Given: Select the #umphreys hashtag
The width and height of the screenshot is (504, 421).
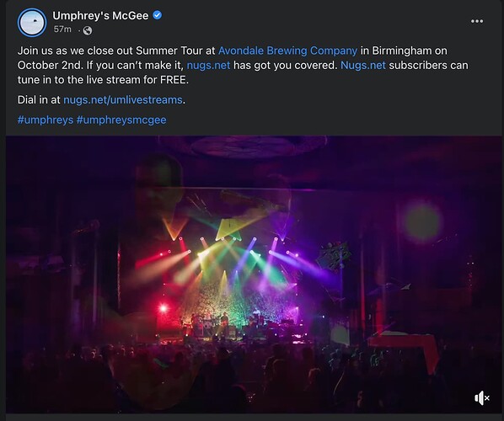Looking at the screenshot, I should [x=46, y=120].
